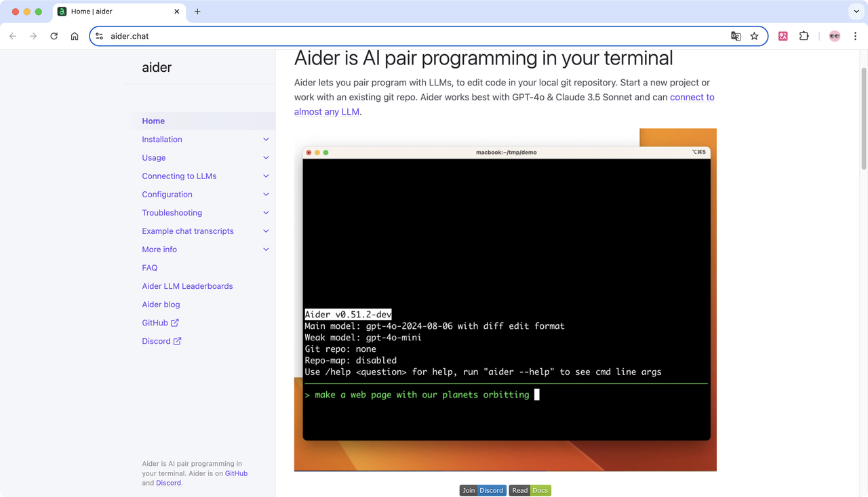Screen dimensions: 868x497
Task: Open the FAQ page
Action: pos(150,267)
